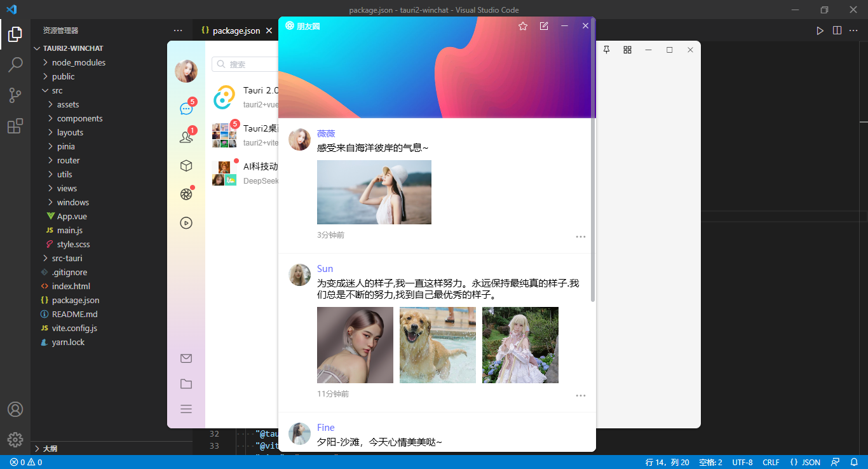Open the chat list via message bubble icon
This screenshot has width=868, height=469.
pyautogui.click(x=186, y=108)
